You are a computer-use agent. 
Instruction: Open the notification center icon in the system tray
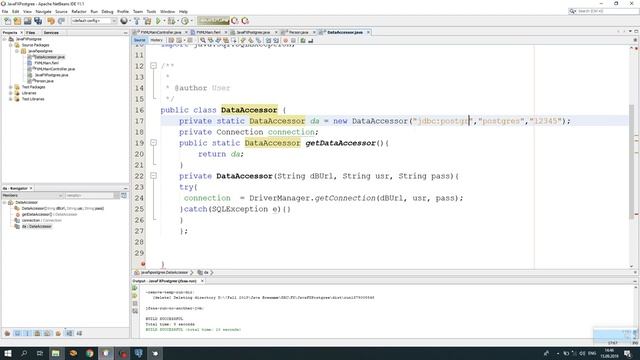tap(628, 353)
